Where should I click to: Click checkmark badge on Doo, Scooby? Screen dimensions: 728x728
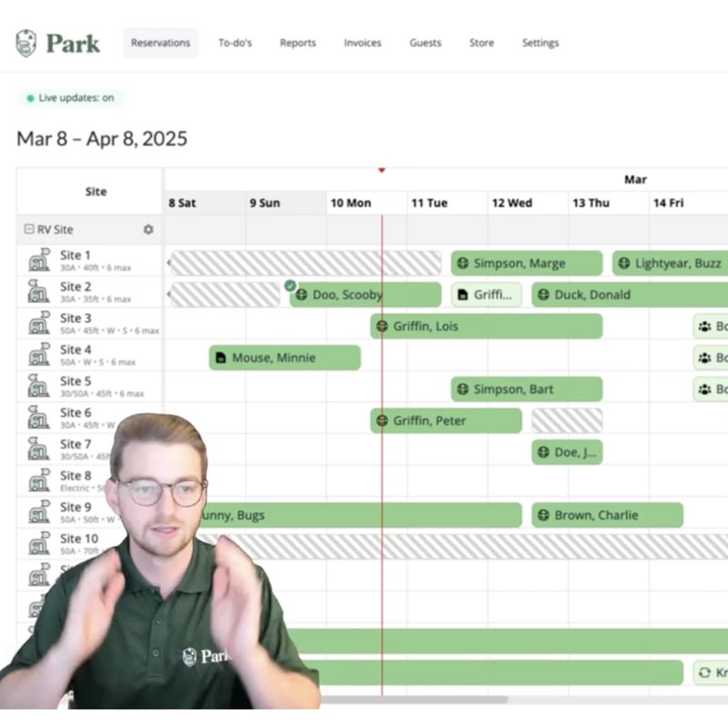point(290,286)
